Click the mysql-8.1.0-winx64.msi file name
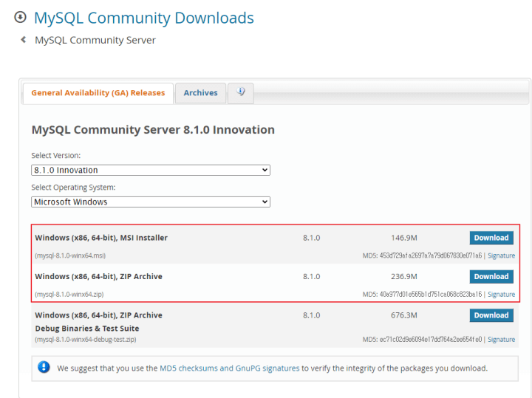 pos(70,255)
